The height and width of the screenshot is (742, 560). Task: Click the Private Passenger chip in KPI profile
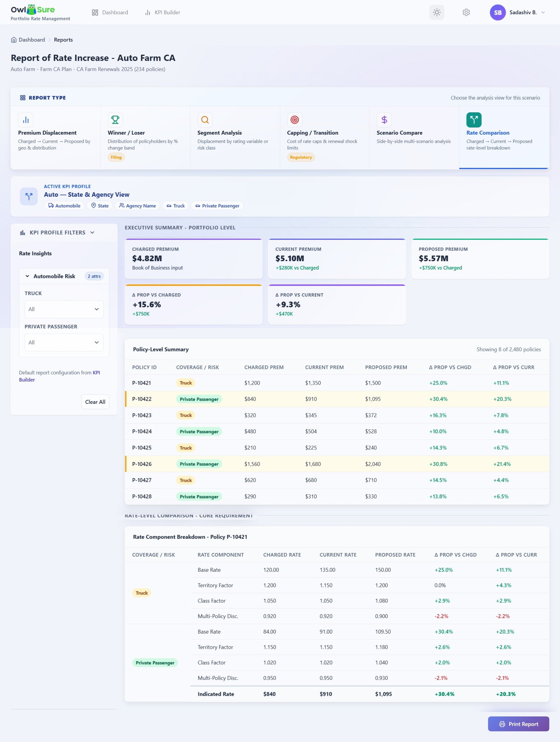point(217,205)
